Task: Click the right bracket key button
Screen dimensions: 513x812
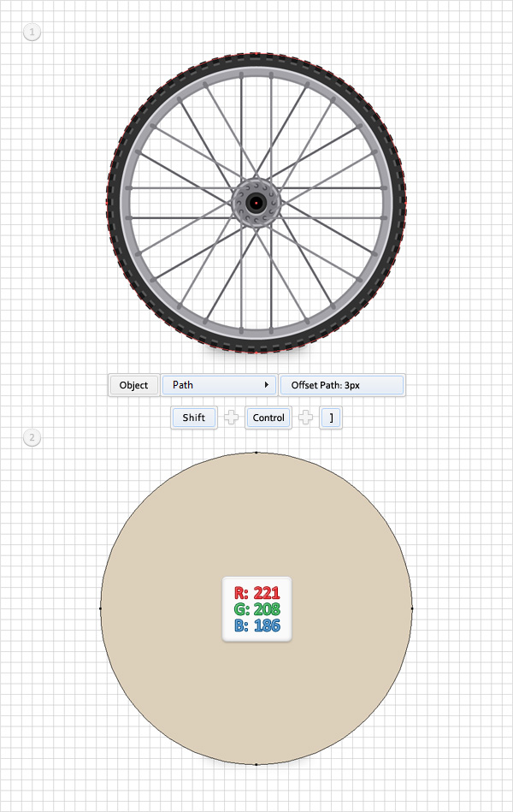Action: (331, 418)
